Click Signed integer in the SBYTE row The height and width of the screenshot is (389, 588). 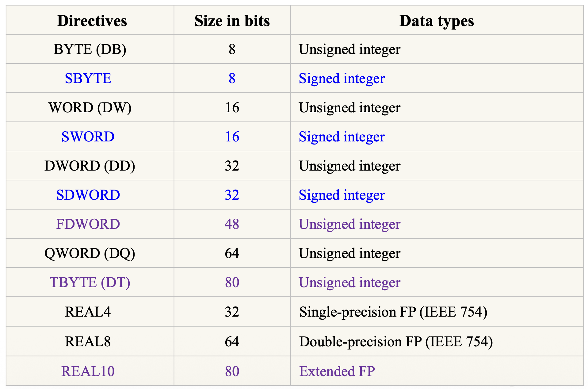click(342, 78)
